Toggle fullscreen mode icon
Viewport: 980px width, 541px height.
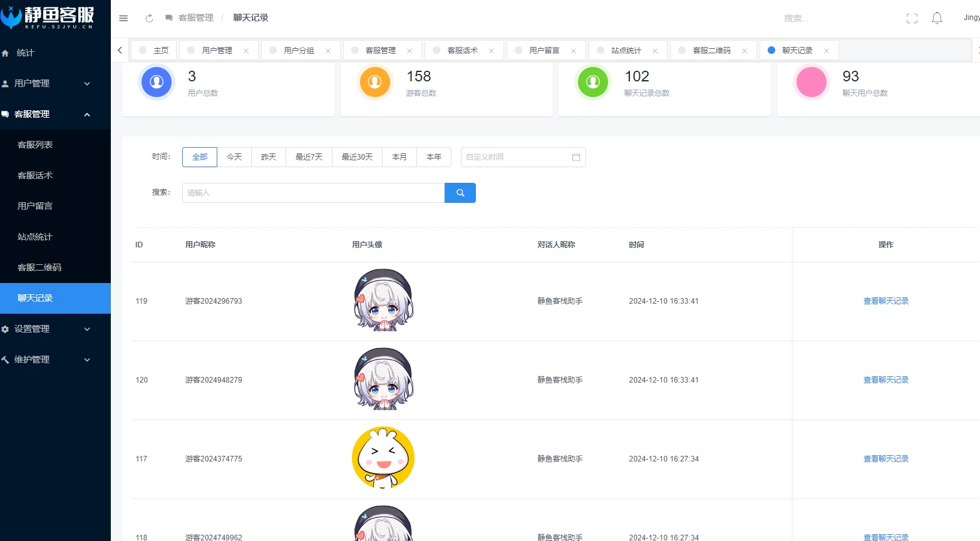pos(912,18)
